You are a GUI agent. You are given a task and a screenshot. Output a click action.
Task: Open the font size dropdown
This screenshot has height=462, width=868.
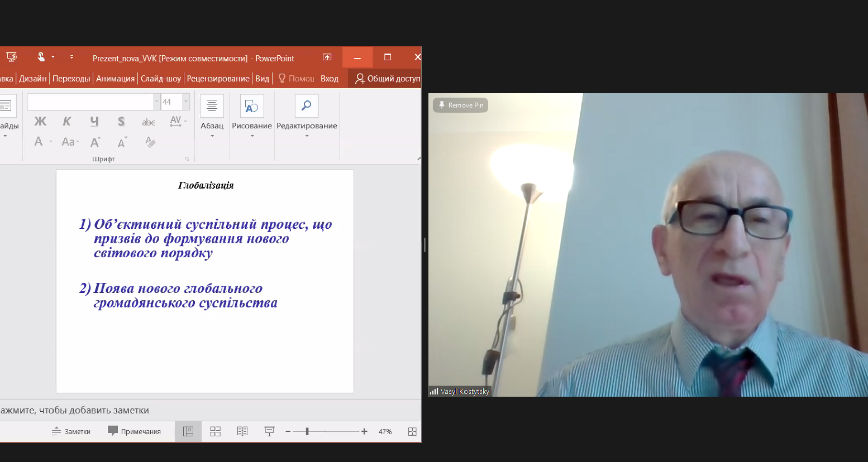pyautogui.click(x=186, y=102)
